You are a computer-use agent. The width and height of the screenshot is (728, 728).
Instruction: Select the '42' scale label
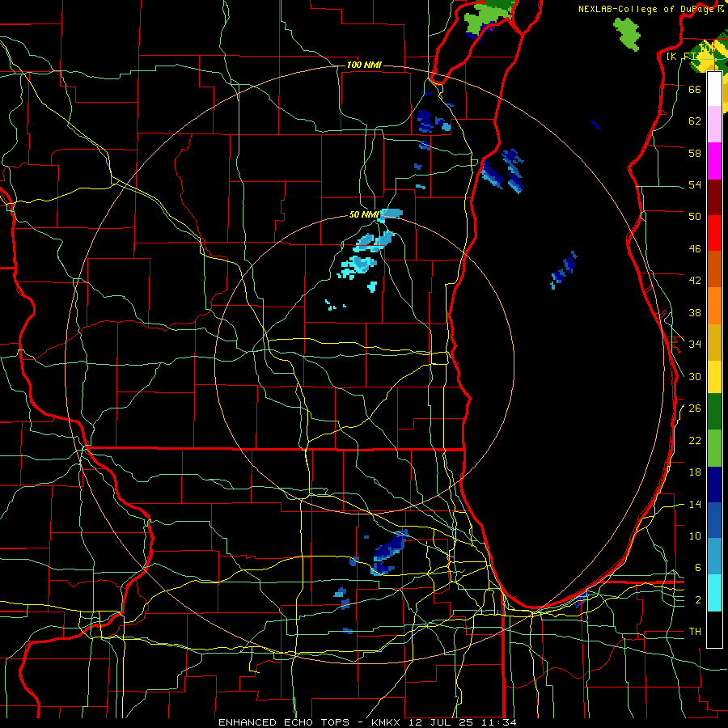tap(695, 280)
